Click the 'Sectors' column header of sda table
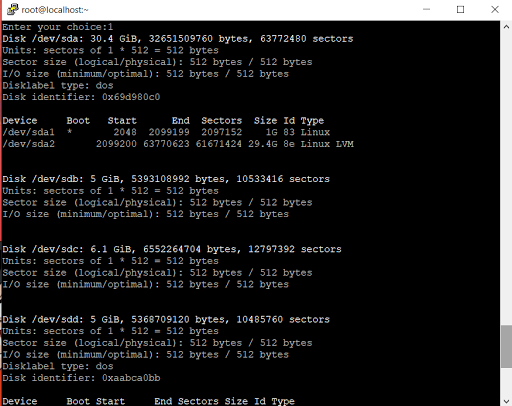512x406 pixels. pos(222,121)
